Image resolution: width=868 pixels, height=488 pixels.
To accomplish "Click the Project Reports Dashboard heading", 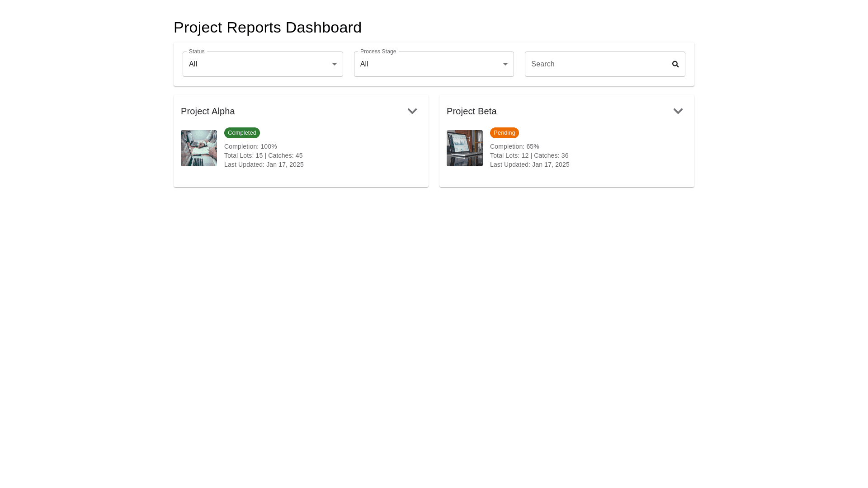I will coord(267,27).
